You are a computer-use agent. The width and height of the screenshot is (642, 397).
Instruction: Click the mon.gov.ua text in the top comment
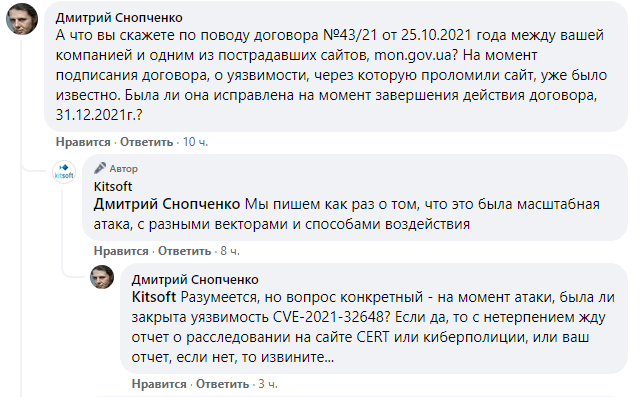[413, 55]
